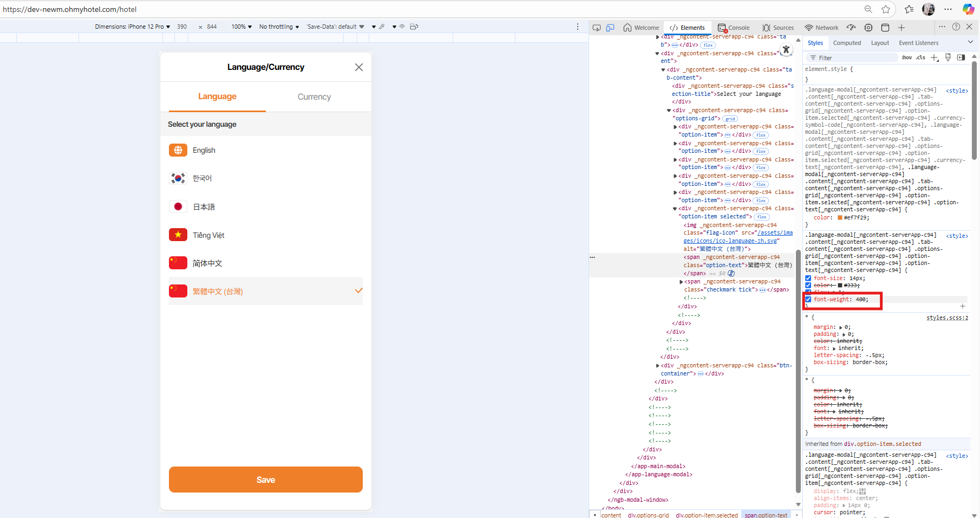Click the accessibility floating button
The image size is (980, 518).
(786, 49)
